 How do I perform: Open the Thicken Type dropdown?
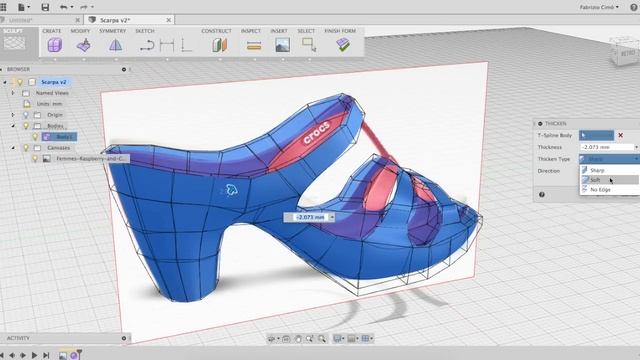609,159
